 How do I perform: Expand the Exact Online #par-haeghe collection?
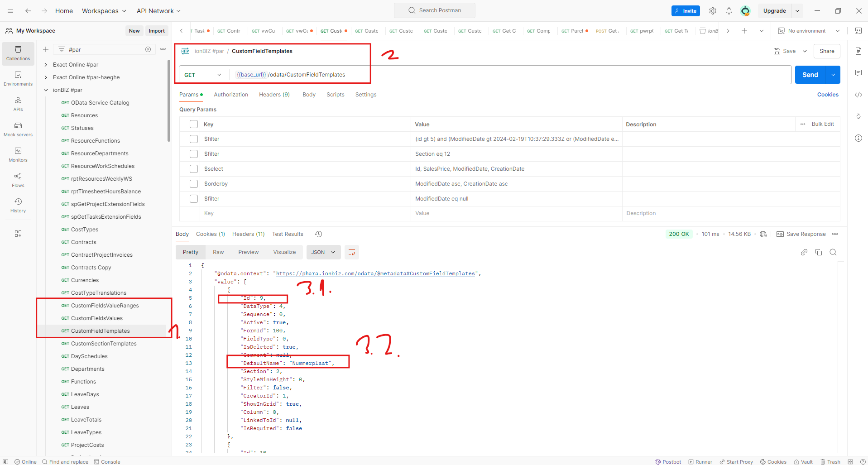coord(46,77)
